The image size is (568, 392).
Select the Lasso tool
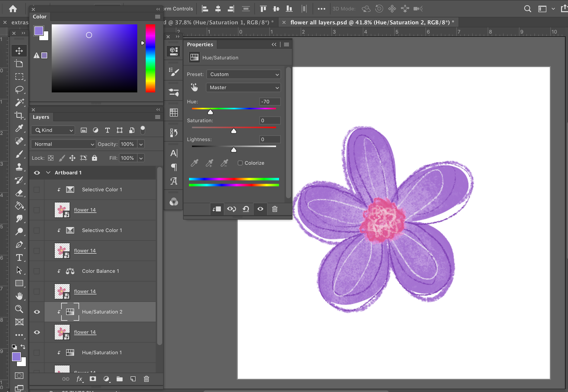(19, 89)
